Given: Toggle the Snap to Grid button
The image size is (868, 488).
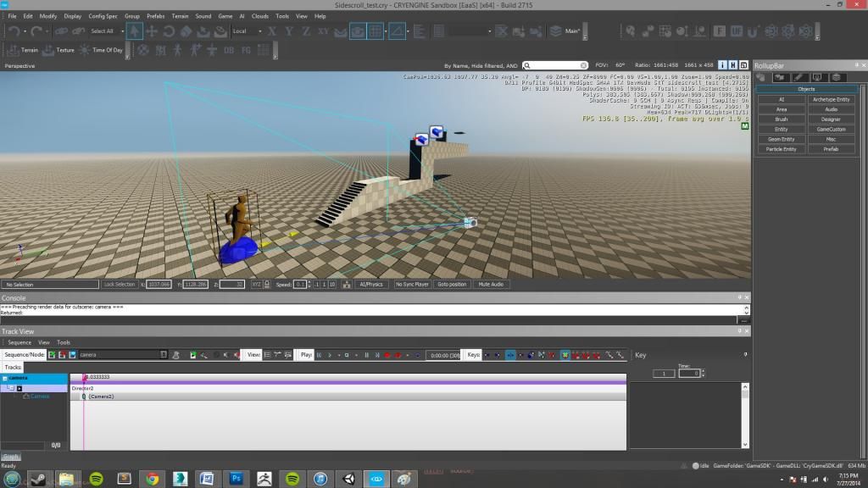Looking at the screenshot, I should click(375, 31).
